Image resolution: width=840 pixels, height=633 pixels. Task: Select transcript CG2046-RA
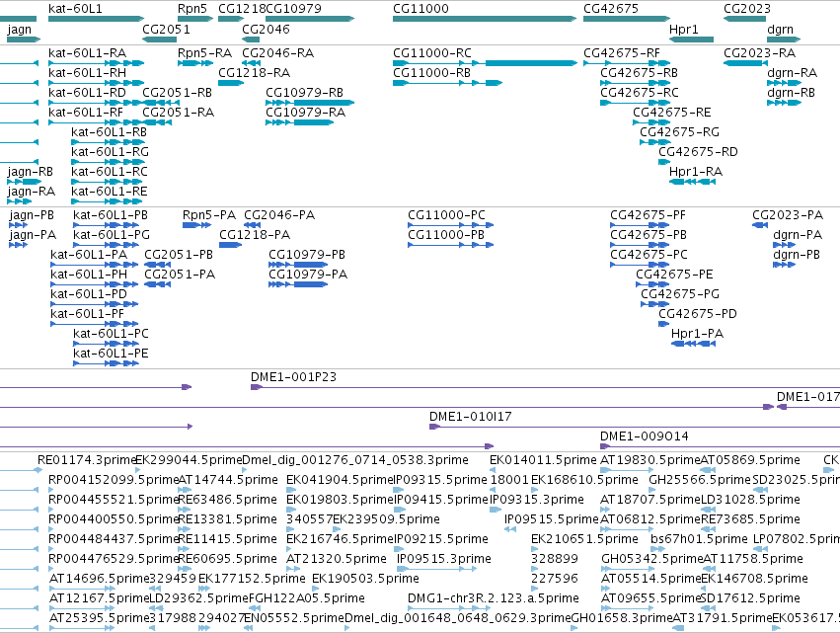tap(251, 63)
